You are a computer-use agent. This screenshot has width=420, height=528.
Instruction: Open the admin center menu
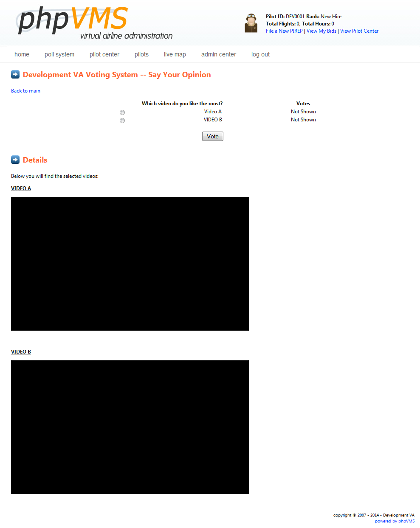click(x=219, y=54)
